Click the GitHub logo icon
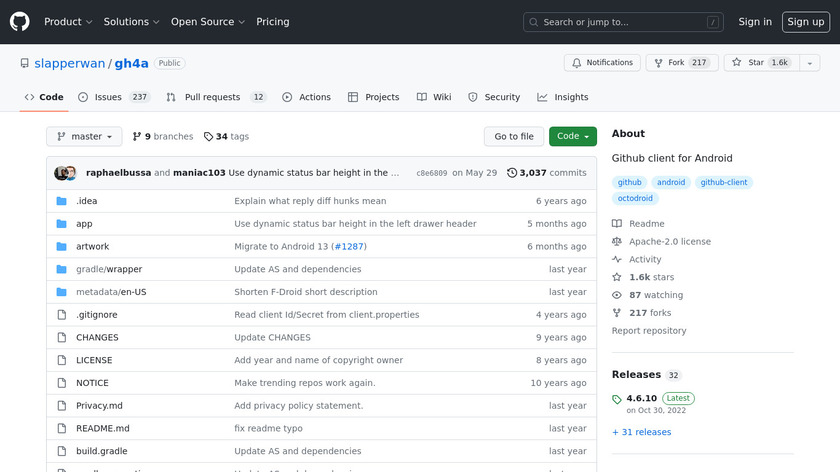 tap(20, 22)
